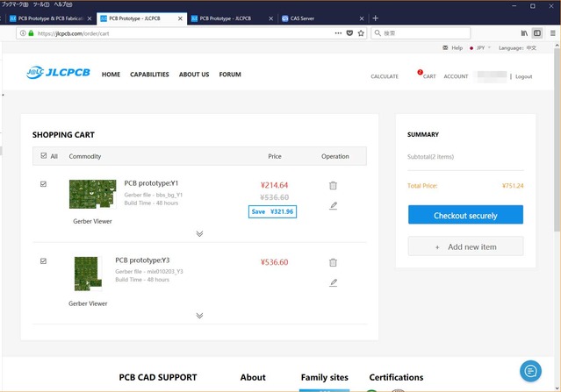
Task: Click the CART link
Action: 429,76
